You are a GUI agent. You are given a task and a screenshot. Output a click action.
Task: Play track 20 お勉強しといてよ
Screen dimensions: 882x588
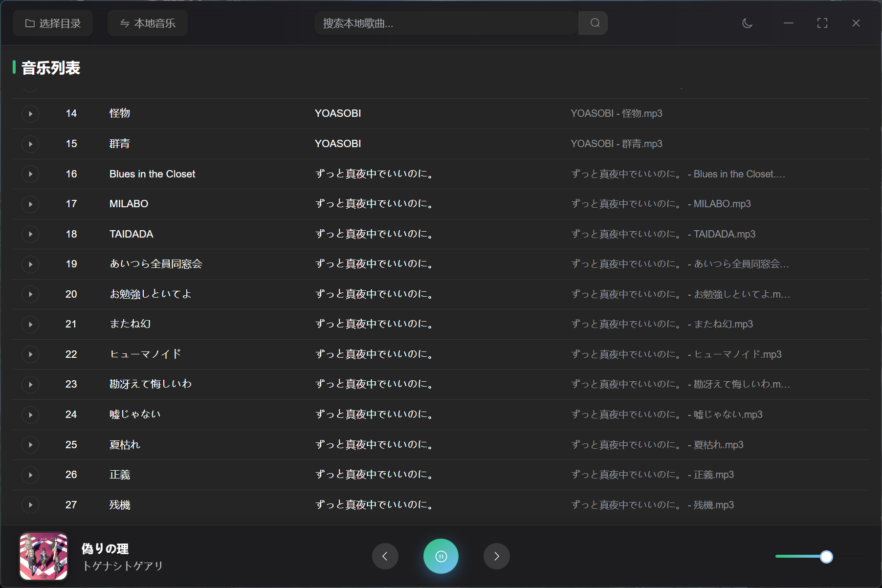click(x=30, y=294)
